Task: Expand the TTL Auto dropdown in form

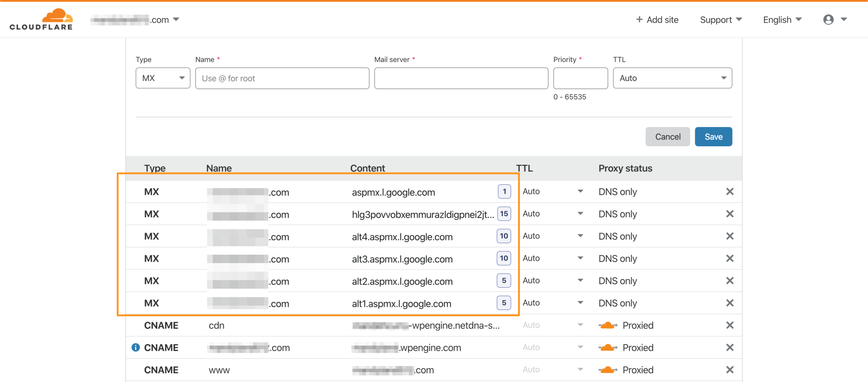Action: 672,78
